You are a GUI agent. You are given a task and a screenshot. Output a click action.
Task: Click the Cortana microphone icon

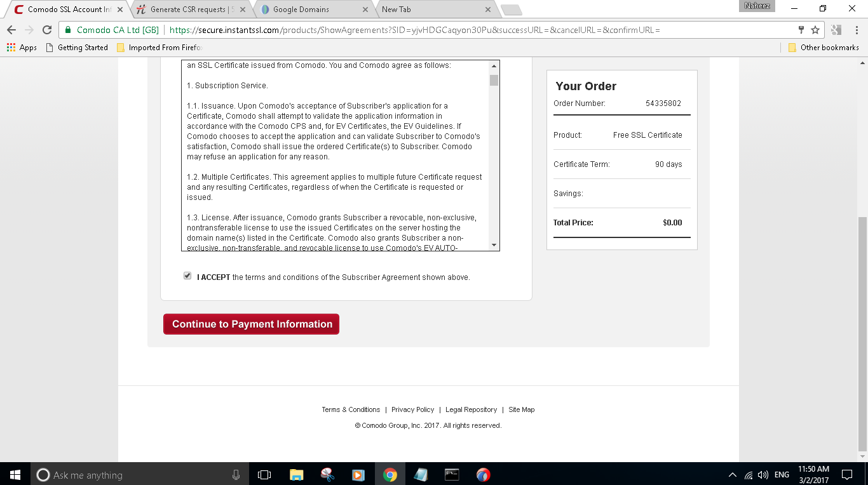(236, 474)
